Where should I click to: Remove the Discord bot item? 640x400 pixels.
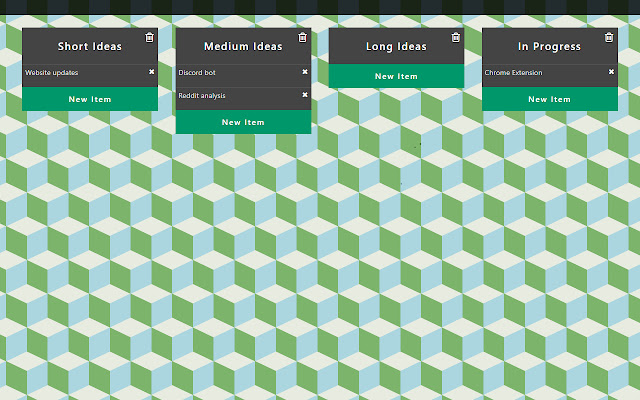click(305, 72)
